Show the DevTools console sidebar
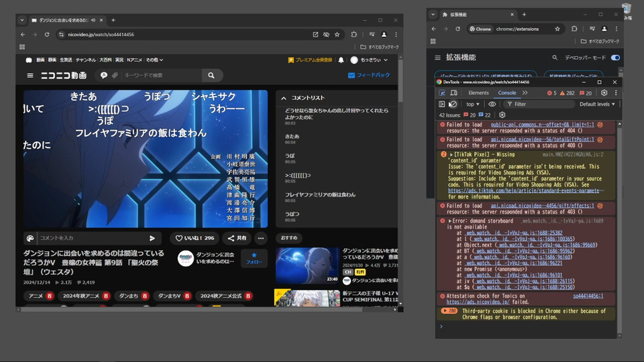 [441, 105]
